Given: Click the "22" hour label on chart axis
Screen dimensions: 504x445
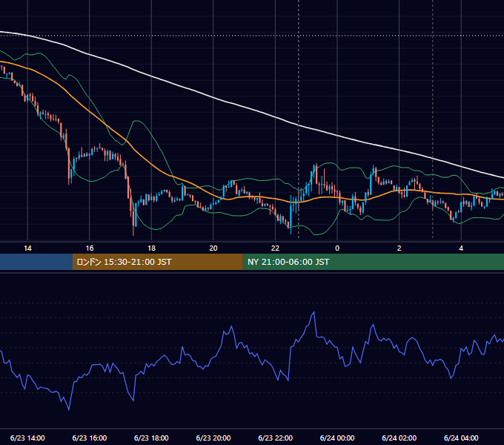Looking at the screenshot, I should (275, 248).
